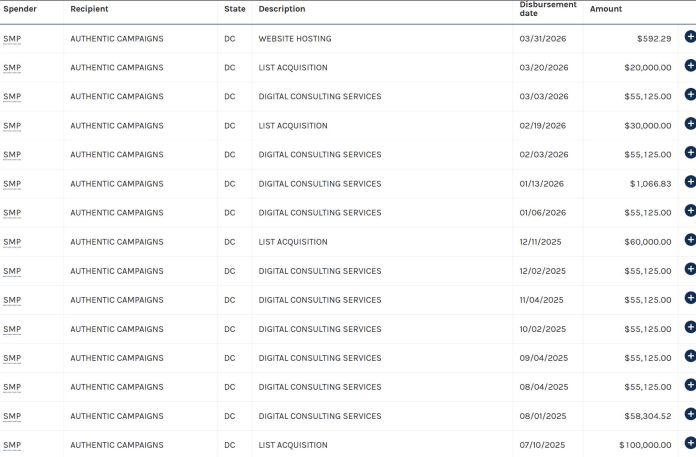Screen dimensions: 696x457
Task: Select the WEBSITE HOSTING description cell
Action: [295, 39]
